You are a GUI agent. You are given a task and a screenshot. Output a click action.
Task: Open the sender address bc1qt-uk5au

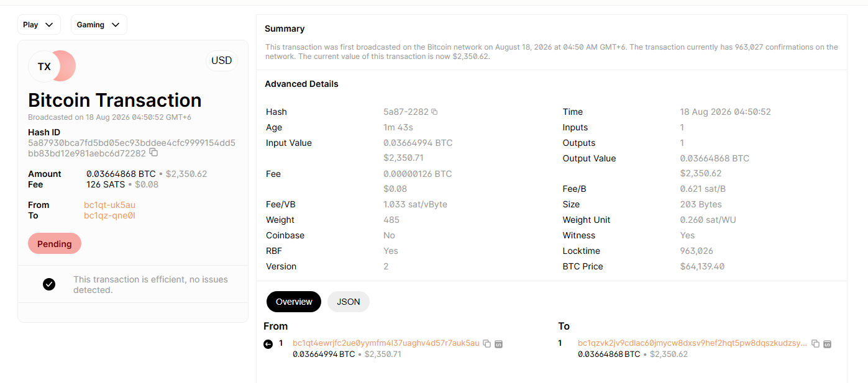pos(109,205)
